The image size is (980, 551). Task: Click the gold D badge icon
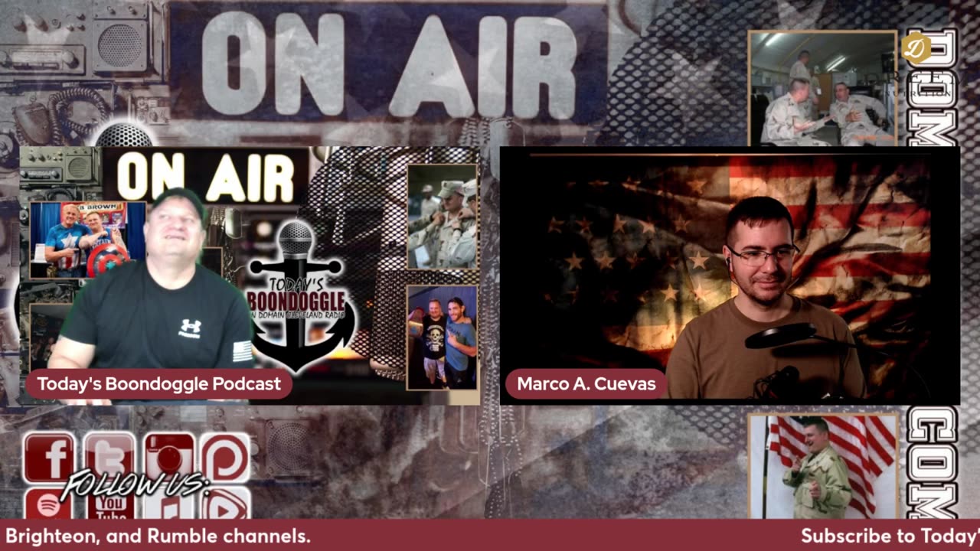(916, 48)
